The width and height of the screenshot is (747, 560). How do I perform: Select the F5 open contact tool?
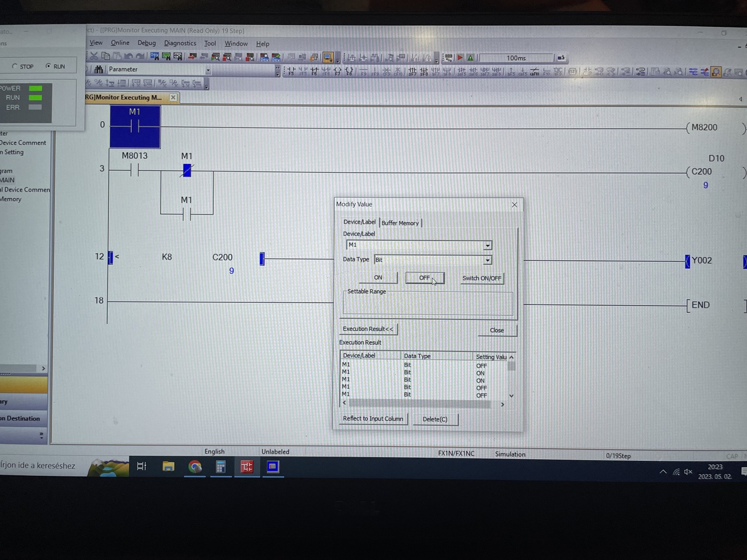pyautogui.click(x=292, y=71)
